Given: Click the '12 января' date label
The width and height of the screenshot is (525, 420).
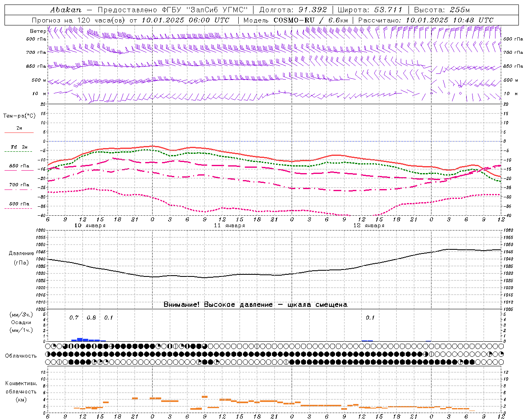Looking at the screenshot, I should pyautogui.click(x=369, y=226).
